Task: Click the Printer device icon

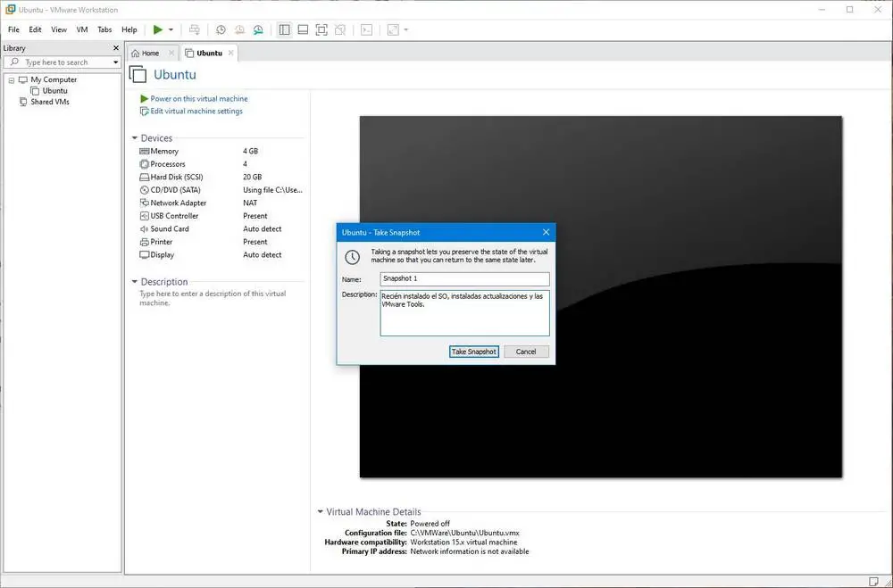Action: coord(145,242)
